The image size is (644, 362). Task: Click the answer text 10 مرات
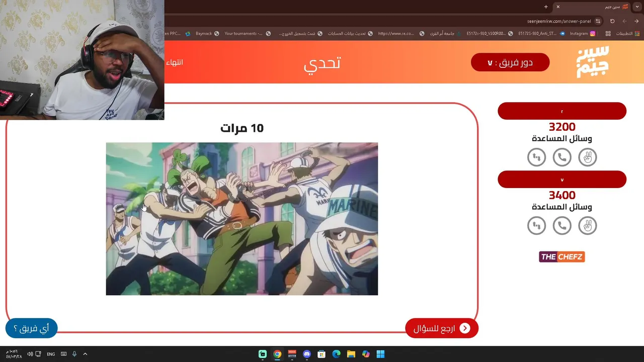242,128
